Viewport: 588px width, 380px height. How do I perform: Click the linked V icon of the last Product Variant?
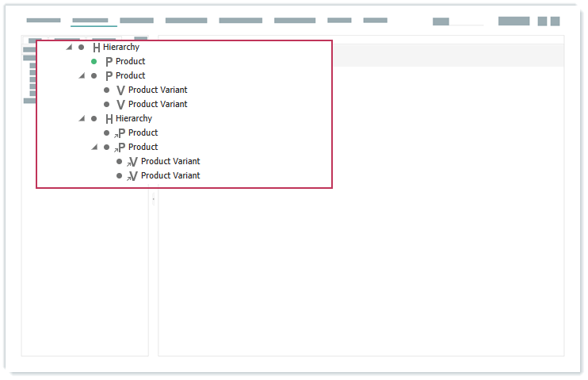coord(132,176)
